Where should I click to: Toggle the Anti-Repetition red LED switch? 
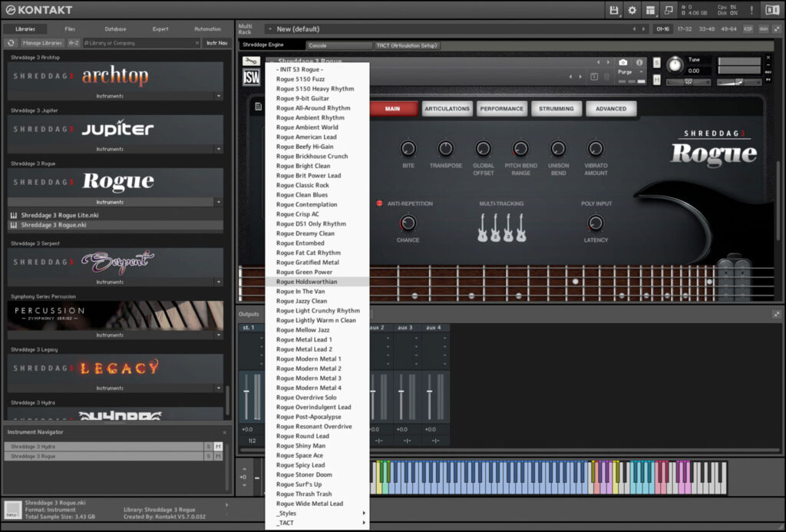(379, 203)
